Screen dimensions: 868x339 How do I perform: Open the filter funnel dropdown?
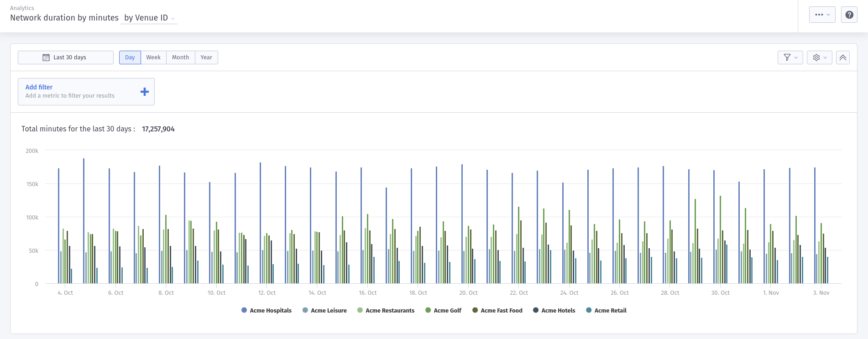pos(790,57)
